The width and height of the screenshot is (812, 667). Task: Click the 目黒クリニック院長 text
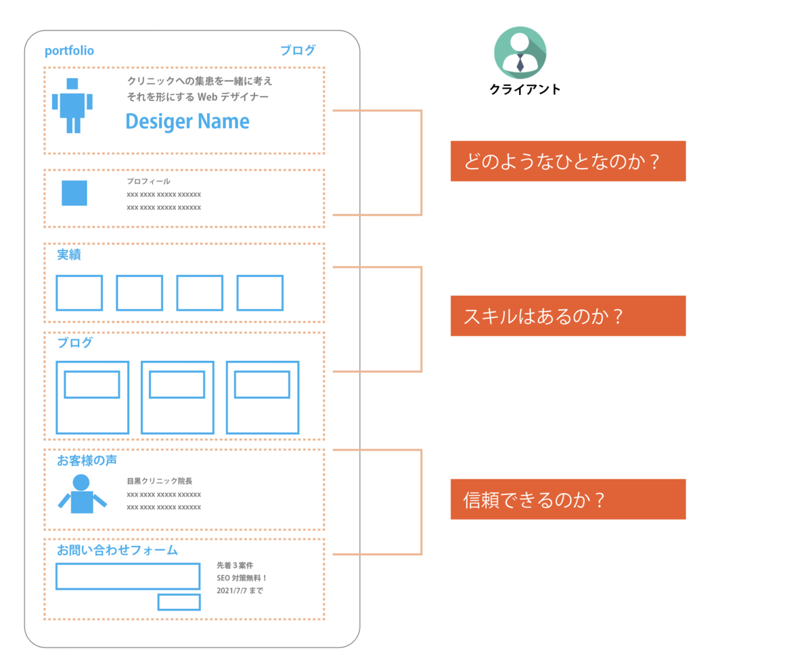(160, 481)
